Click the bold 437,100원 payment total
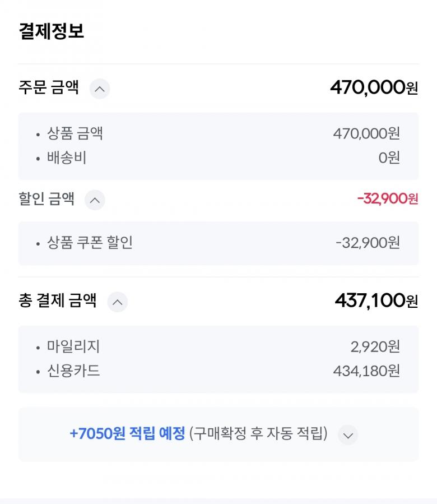437x504 pixels. [376, 301]
